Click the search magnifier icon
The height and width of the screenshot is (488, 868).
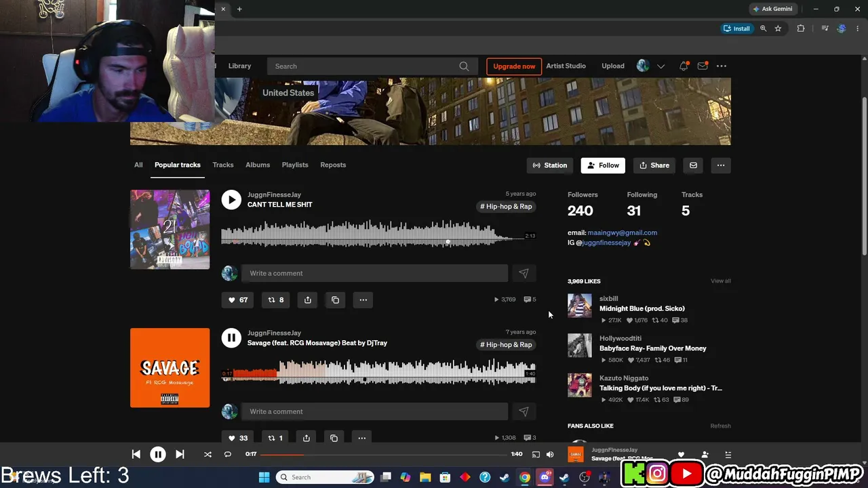click(x=464, y=66)
